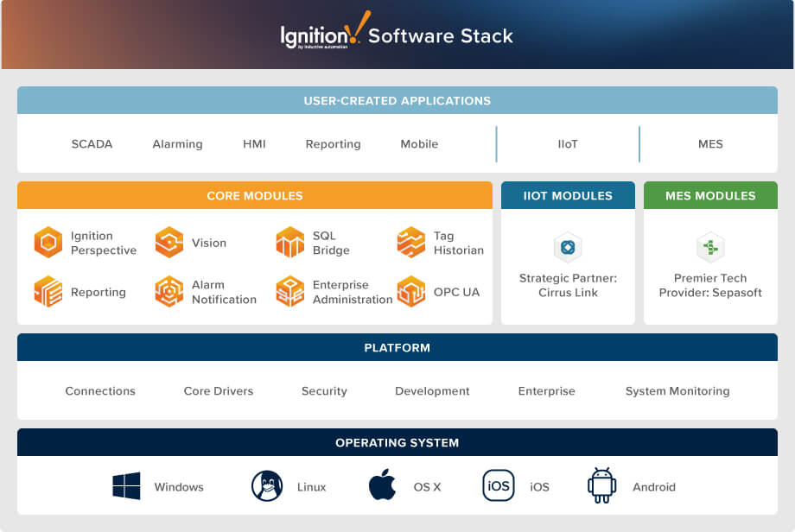Switch to the IIoT application section
795x532 pixels.
click(x=568, y=144)
